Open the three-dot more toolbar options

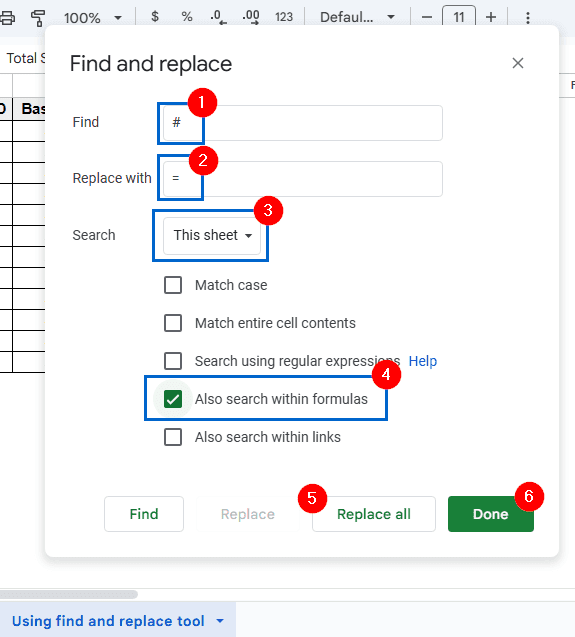click(x=527, y=17)
